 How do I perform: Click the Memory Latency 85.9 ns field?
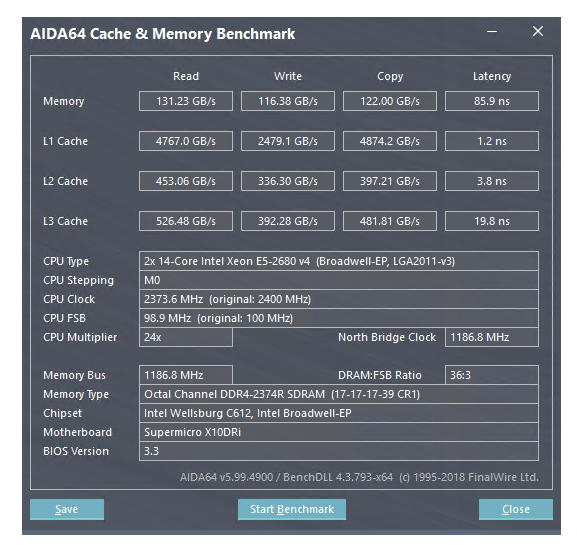pos(492,101)
